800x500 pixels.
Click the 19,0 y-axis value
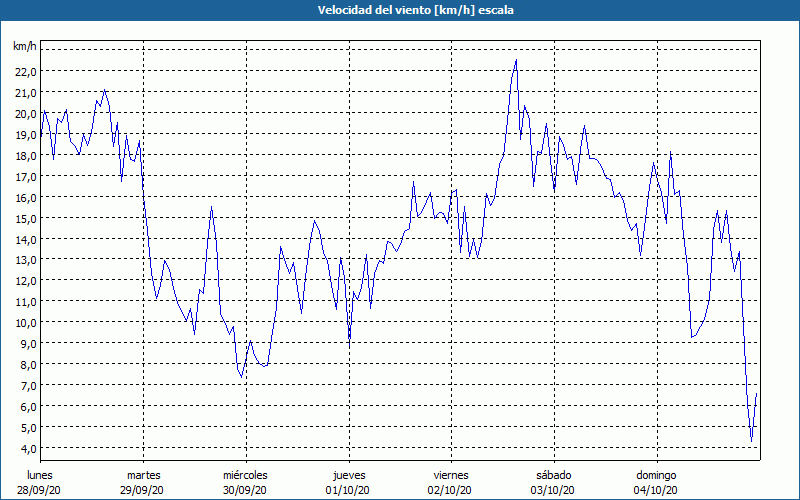pos(26,135)
